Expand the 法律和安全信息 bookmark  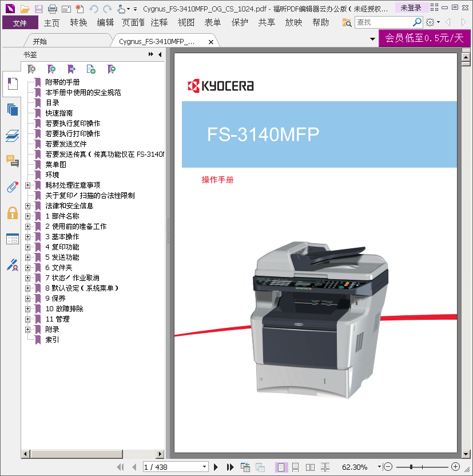[27, 206]
